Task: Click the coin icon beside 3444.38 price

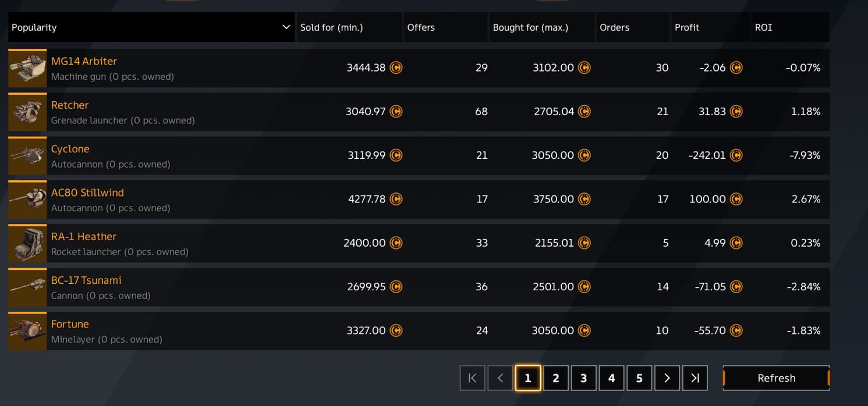Action: [396, 67]
